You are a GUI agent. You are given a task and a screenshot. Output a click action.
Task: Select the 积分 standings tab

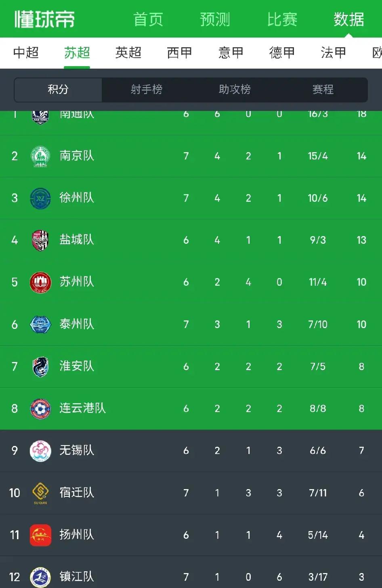58,90
